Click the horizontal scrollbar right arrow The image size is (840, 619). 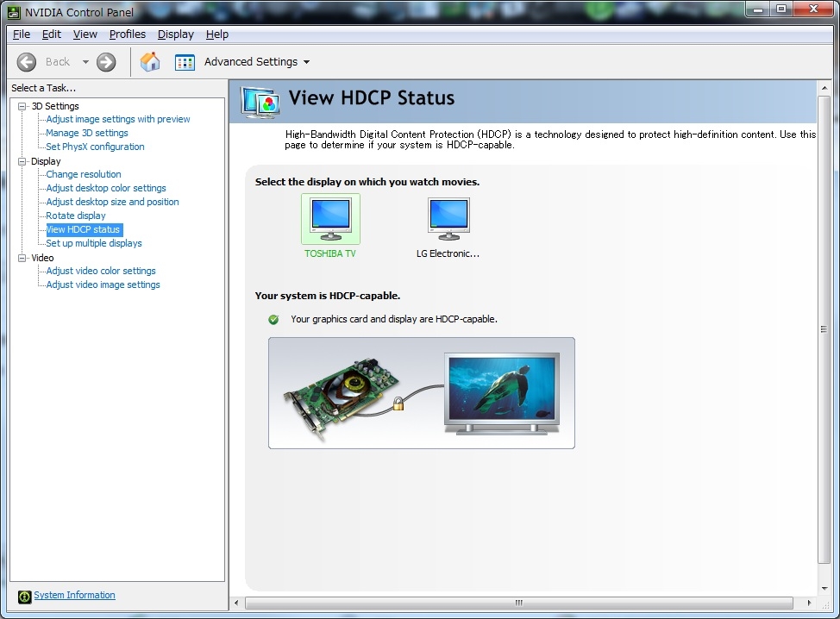point(809,603)
